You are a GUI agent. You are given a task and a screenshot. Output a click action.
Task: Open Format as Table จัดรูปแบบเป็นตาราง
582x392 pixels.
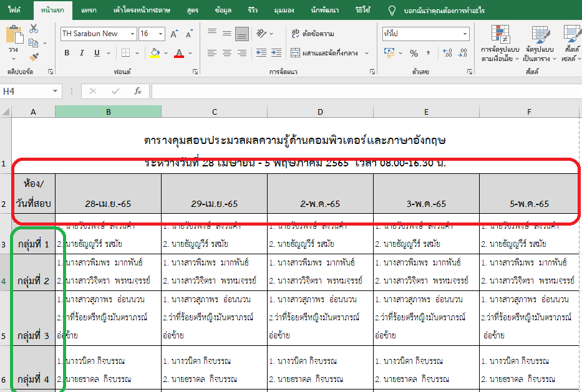click(540, 43)
